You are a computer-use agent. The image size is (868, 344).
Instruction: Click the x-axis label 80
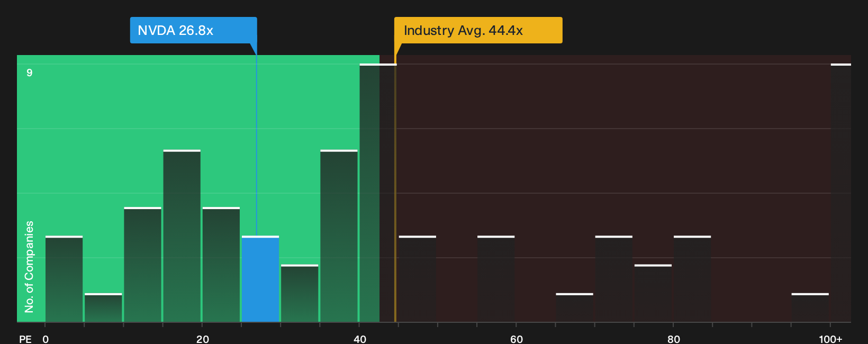coord(674,339)
